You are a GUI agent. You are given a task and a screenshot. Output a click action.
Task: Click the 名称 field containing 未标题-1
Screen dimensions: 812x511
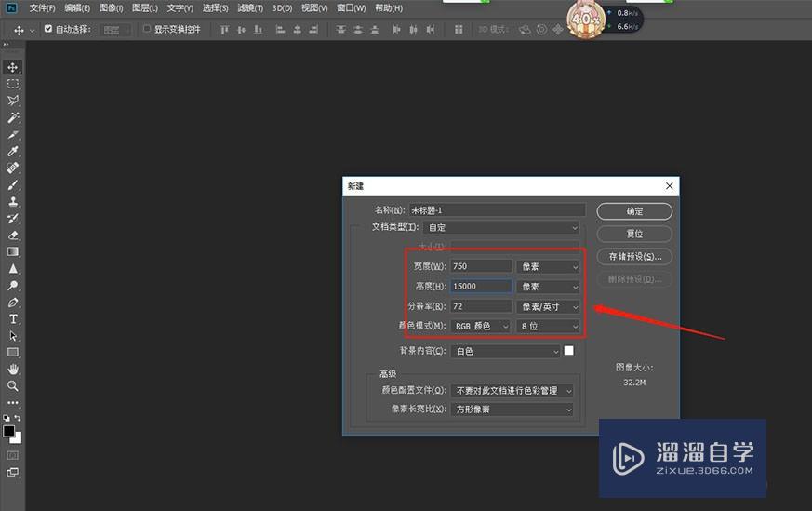497,210
